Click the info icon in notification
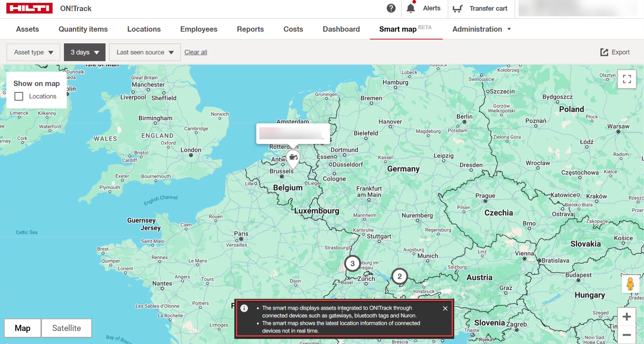 (x=244, y=308)
